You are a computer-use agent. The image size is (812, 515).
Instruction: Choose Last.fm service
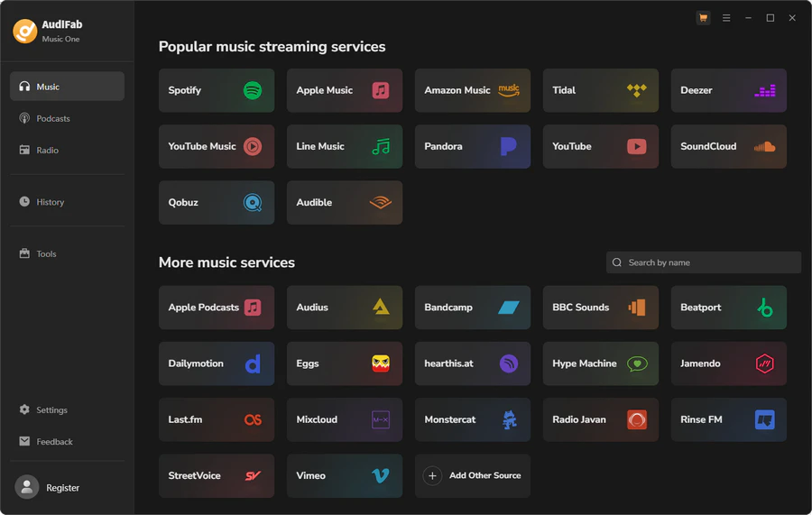[x=217, y=419]
